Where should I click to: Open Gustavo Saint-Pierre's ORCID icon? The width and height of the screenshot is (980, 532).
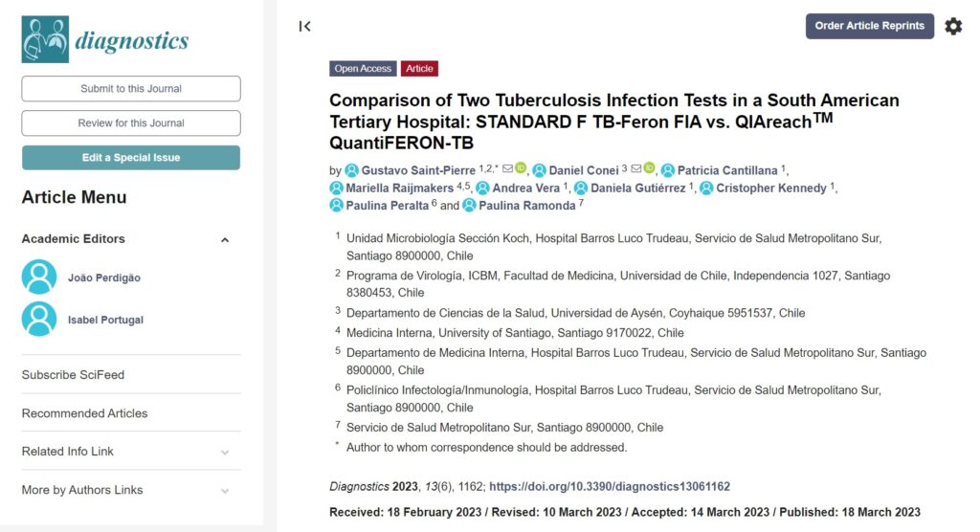click(x=520, y=168)
